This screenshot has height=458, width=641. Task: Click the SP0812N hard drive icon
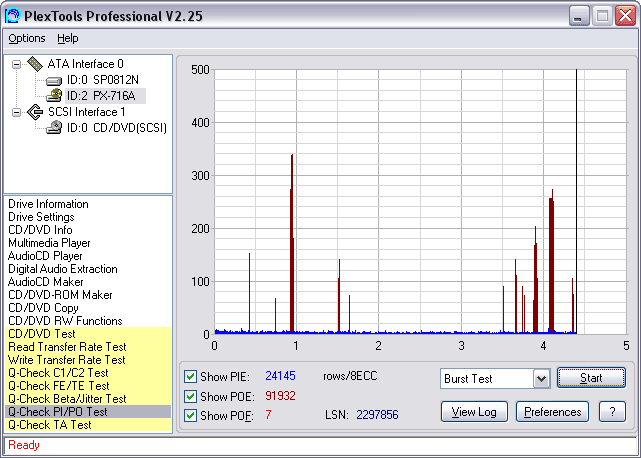(x=54, y=81)
